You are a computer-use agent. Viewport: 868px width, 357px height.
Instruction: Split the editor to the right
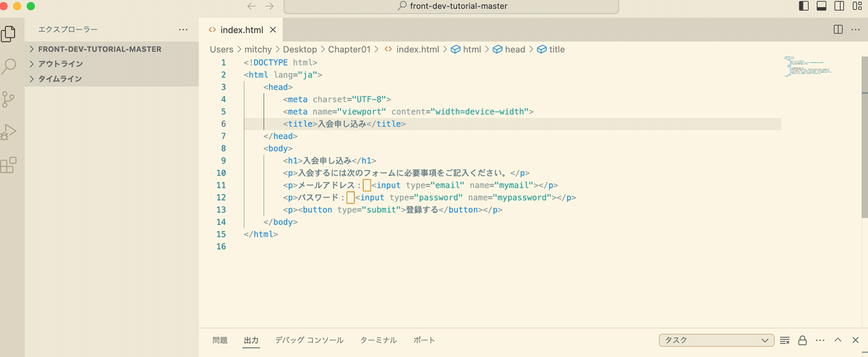click(838, 30)
